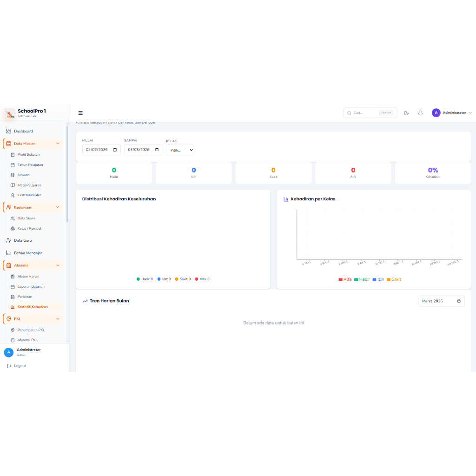
Task: Switch to dark mode with moon icon
Action: 406,113
